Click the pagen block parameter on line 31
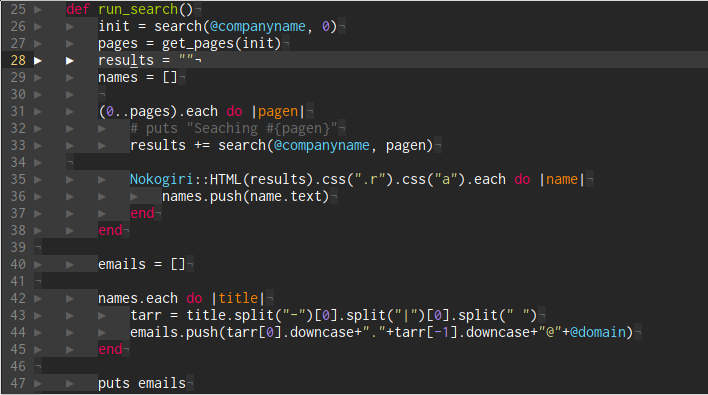This screenshot has height=395, width=708. pyautogui.click(x=278, y=112)
